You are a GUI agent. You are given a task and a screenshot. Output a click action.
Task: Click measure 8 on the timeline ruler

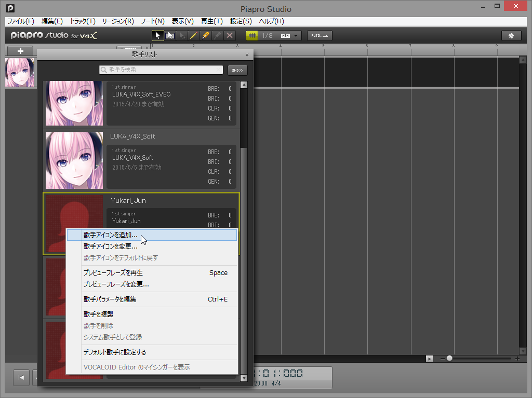tap(453, 46)
